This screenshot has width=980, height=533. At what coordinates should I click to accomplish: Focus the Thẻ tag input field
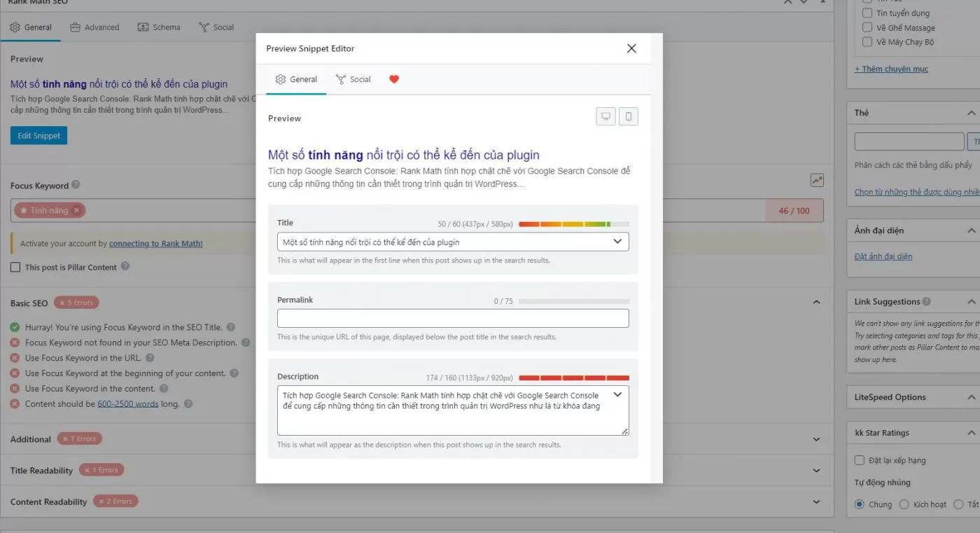pos(909,142)
